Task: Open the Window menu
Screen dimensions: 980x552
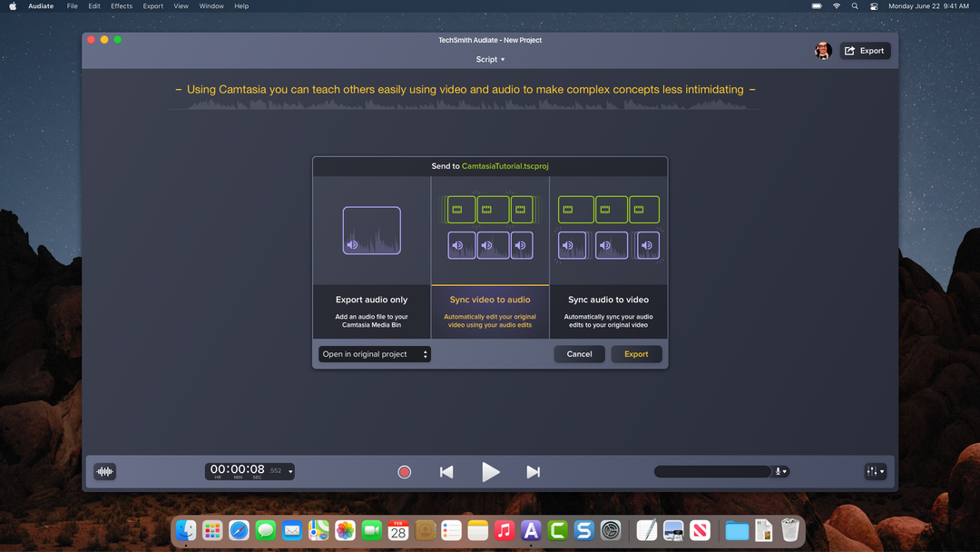Action: (211, 5)
